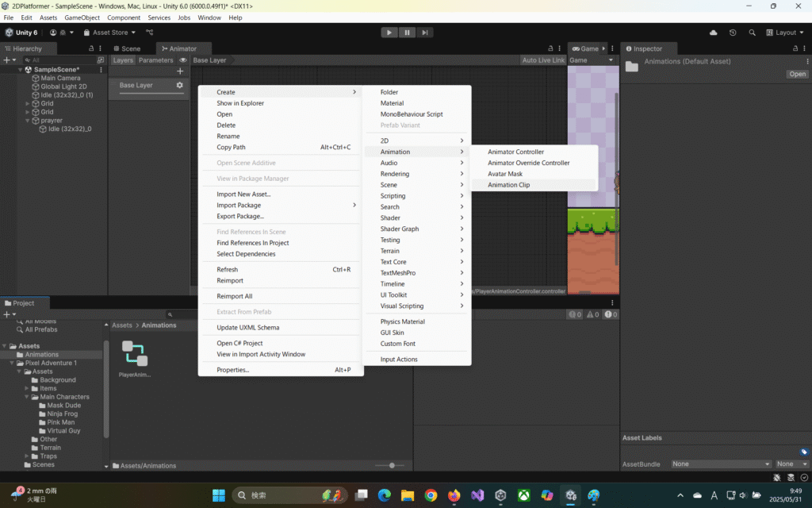Click the Base Layer breadcrumb
The height and width of the screenshot is (508, 812).
pos(209,60)
